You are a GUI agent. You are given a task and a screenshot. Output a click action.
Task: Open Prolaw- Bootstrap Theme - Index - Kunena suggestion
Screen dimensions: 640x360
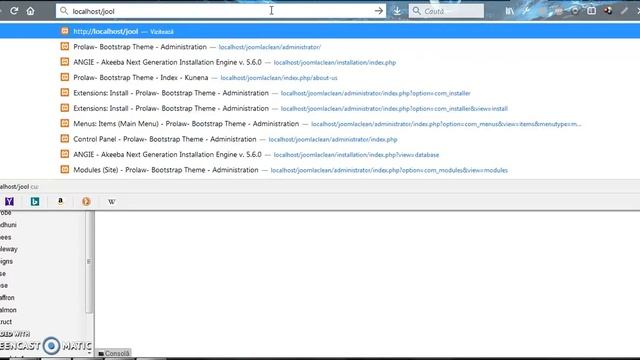[320, 78]
